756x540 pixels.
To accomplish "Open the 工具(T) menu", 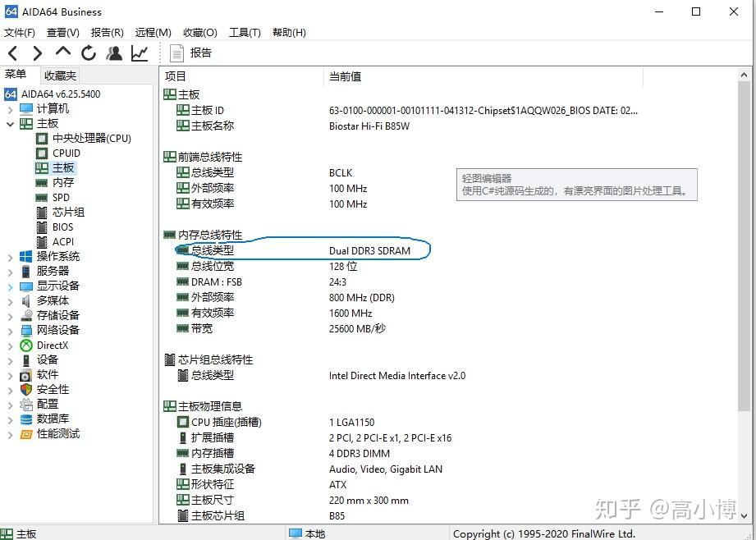I will pos(245,32).
